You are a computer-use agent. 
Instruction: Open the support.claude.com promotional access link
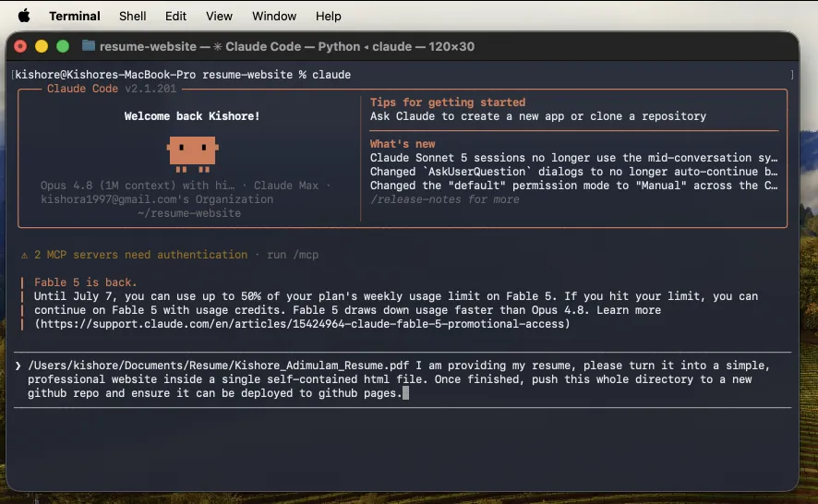pos(302,324)
